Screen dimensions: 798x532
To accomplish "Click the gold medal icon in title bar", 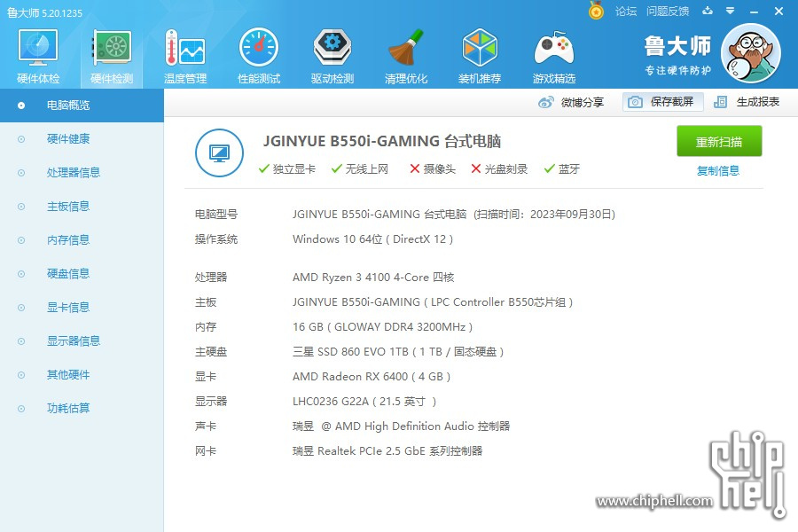I will 596,10.
